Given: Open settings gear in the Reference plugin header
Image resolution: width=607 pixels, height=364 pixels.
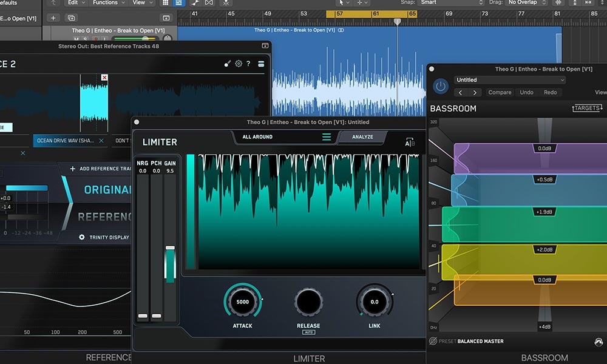Looking at the screenshot, I should click(x=239, y=63).
